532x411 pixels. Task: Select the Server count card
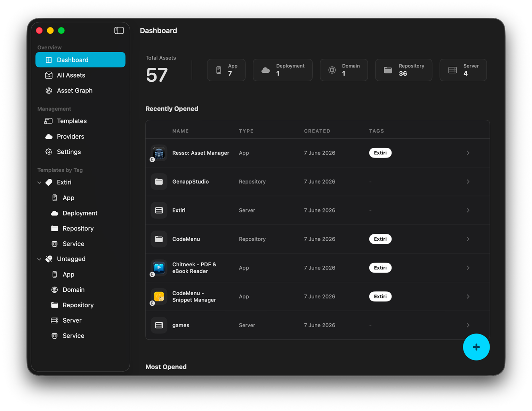[463, 70]
